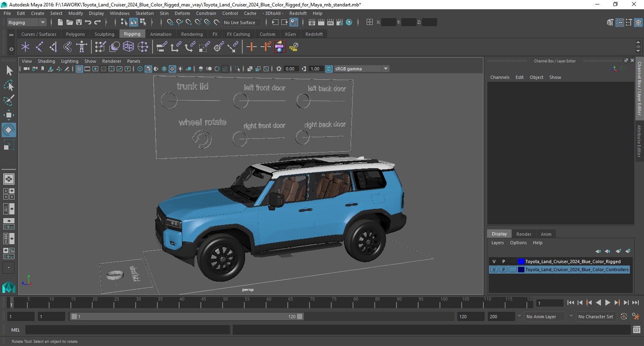Click the Save Scene disk icon
644x346 pixels.
pos(79,23)
